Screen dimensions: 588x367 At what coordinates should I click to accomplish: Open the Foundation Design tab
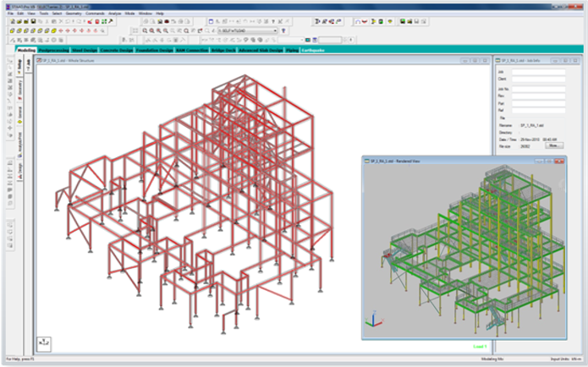coord(154,50)
